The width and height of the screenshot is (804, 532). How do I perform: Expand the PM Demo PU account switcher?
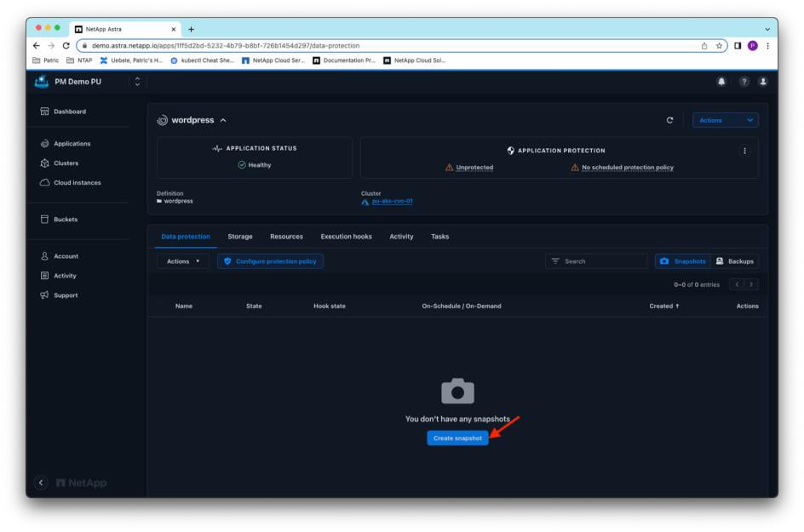click(x=137, y=82)
